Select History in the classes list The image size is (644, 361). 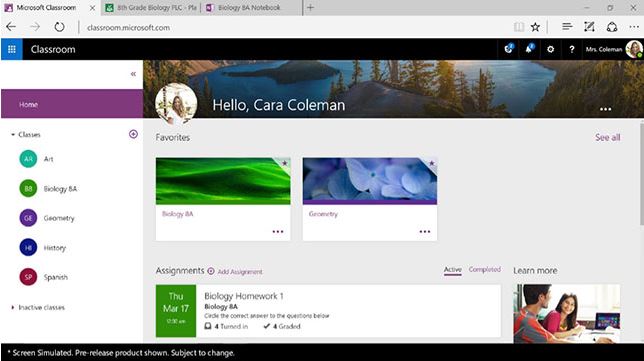(55, 248)
